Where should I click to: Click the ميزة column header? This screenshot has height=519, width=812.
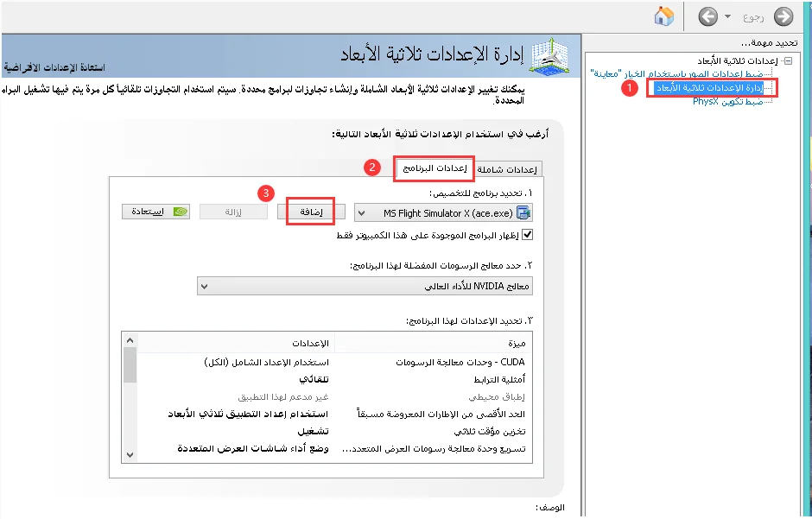(x=434, y=343)
